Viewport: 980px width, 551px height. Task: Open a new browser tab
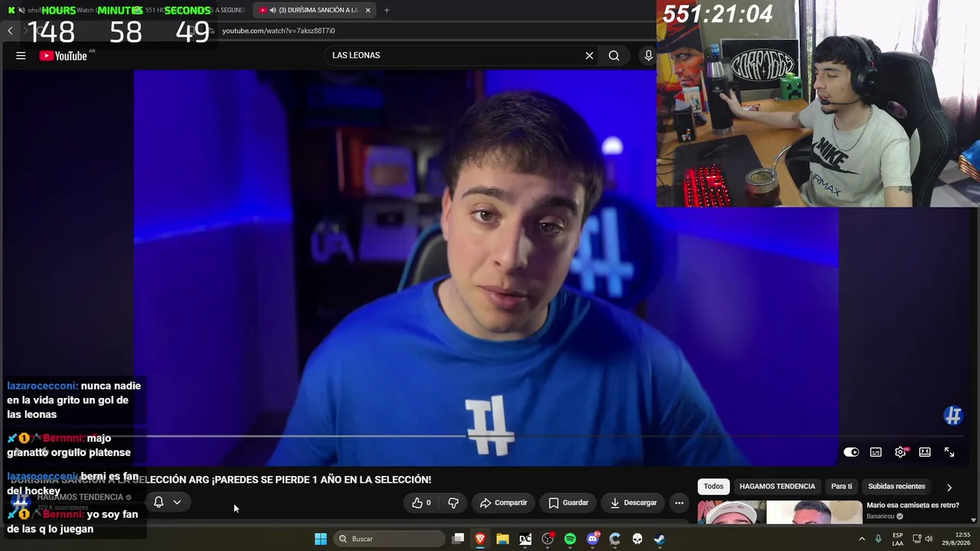coord(387,10)
